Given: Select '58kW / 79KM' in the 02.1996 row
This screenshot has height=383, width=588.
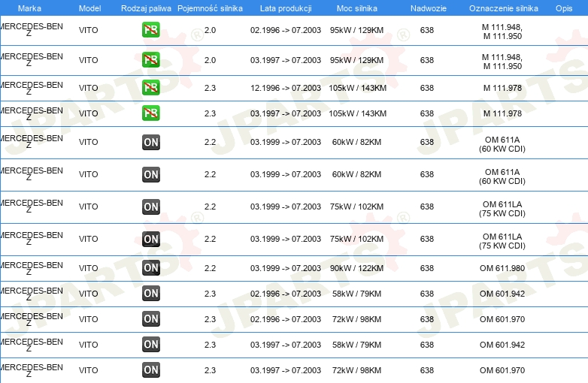Looking at the screenshot, I should click(356, 294).
